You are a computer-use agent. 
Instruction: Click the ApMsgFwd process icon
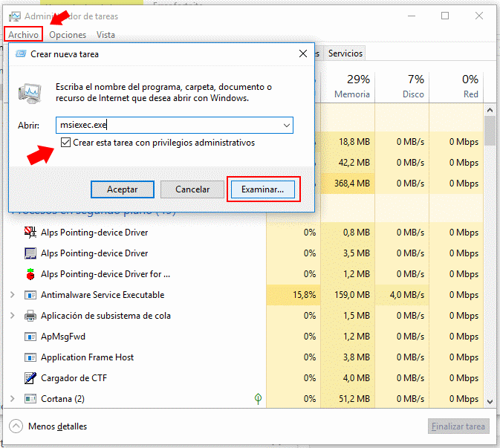(x=30, y=337)
